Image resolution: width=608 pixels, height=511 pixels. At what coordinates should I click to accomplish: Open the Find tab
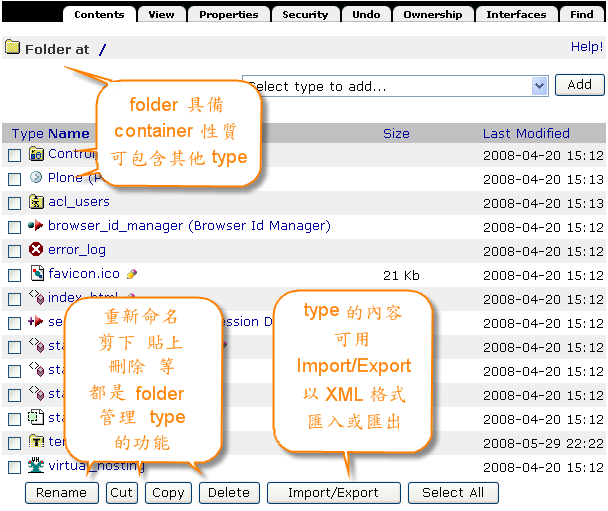point(582,14)
